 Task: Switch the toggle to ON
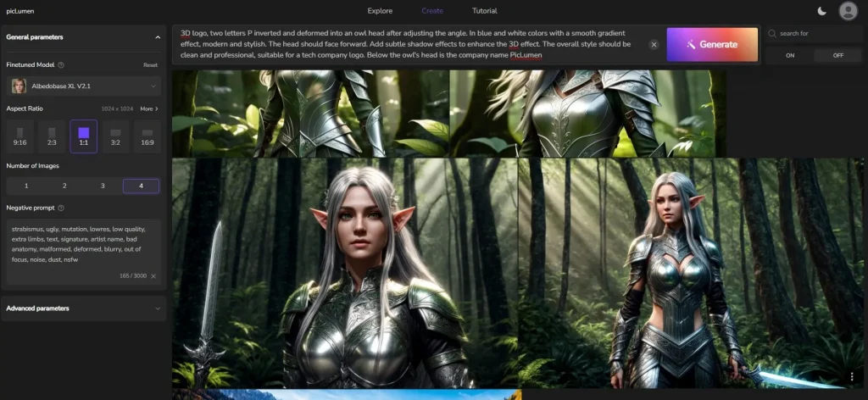click(x=790, y=55)
